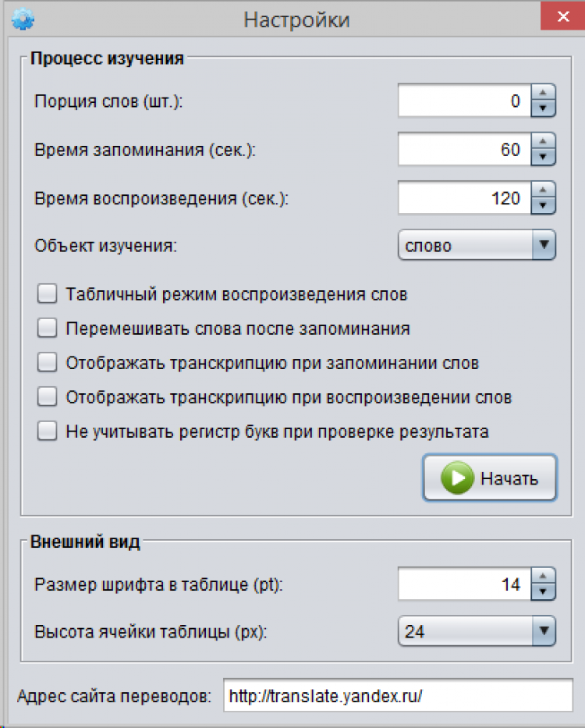Screen dimensions: 585x728
Task: Increase table font size stepper
Action: (544, 576)
